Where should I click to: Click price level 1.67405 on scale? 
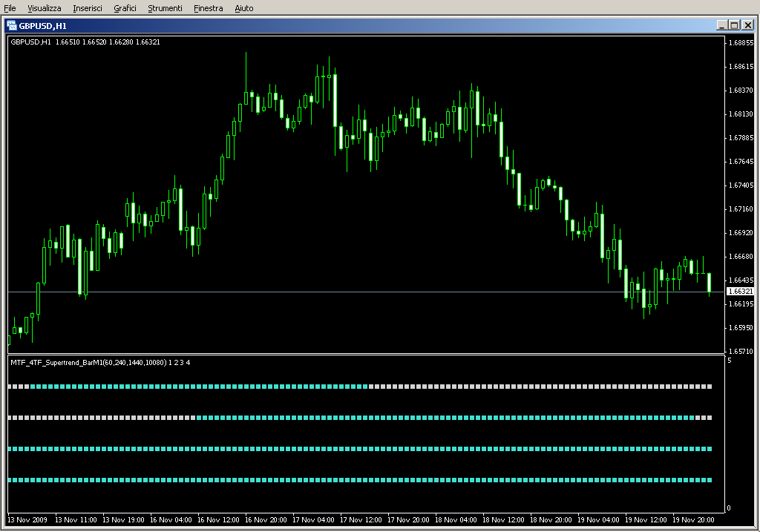[741, 185]
